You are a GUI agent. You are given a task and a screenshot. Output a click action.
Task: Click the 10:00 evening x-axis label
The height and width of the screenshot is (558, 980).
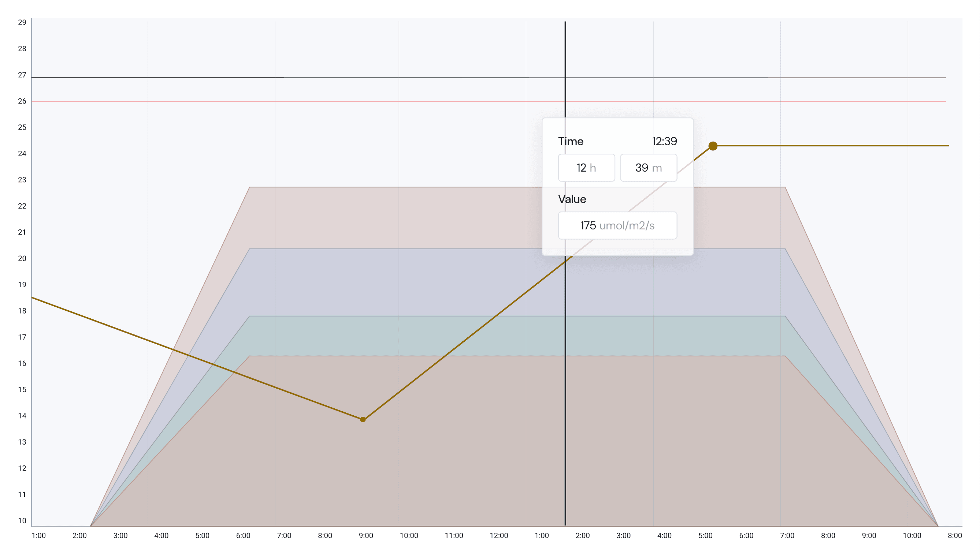tap(912, 536)
